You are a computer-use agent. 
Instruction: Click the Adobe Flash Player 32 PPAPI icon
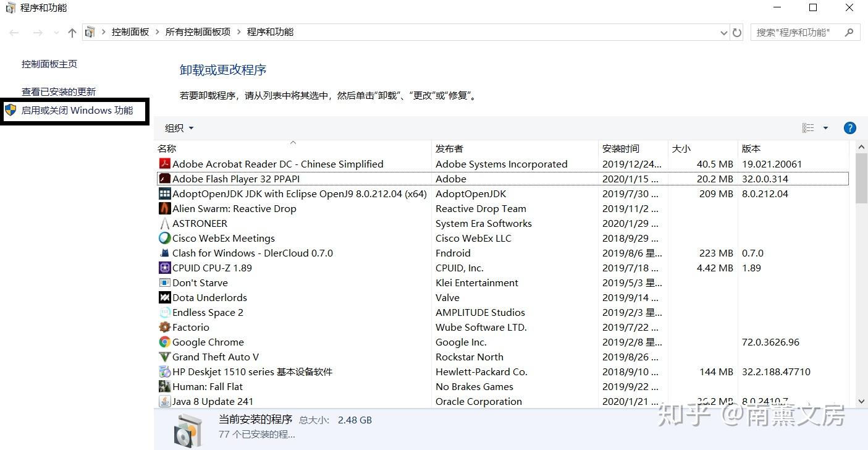tap(164, 179)
